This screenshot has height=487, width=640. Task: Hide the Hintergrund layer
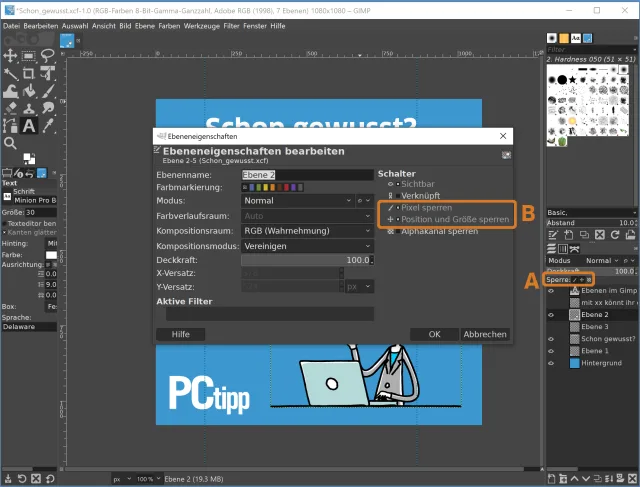click(x=551, y=363)
